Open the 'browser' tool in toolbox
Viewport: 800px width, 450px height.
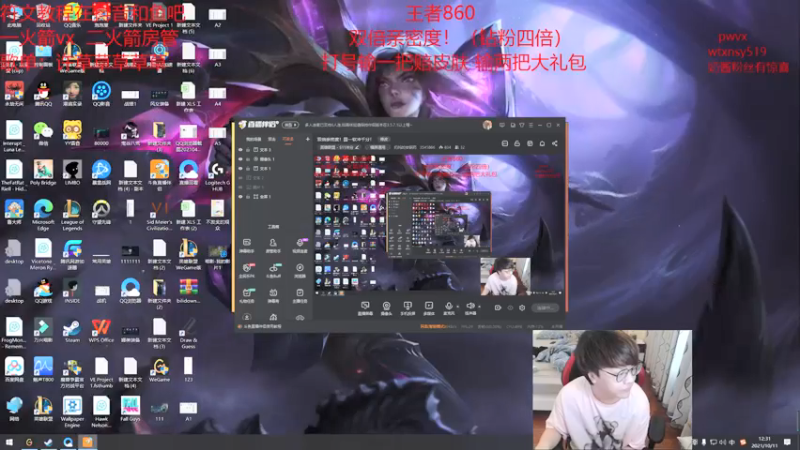299,270
